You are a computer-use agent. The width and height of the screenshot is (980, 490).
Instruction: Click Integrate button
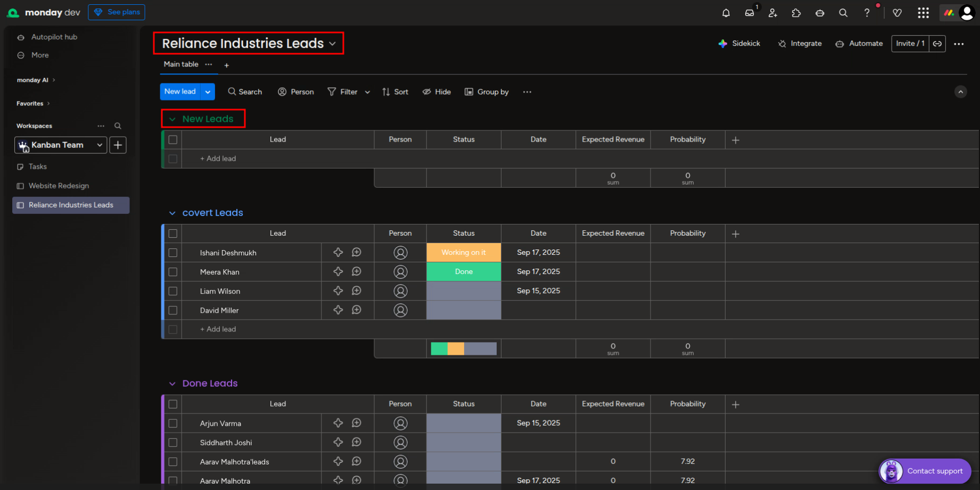tap(800, 44)
